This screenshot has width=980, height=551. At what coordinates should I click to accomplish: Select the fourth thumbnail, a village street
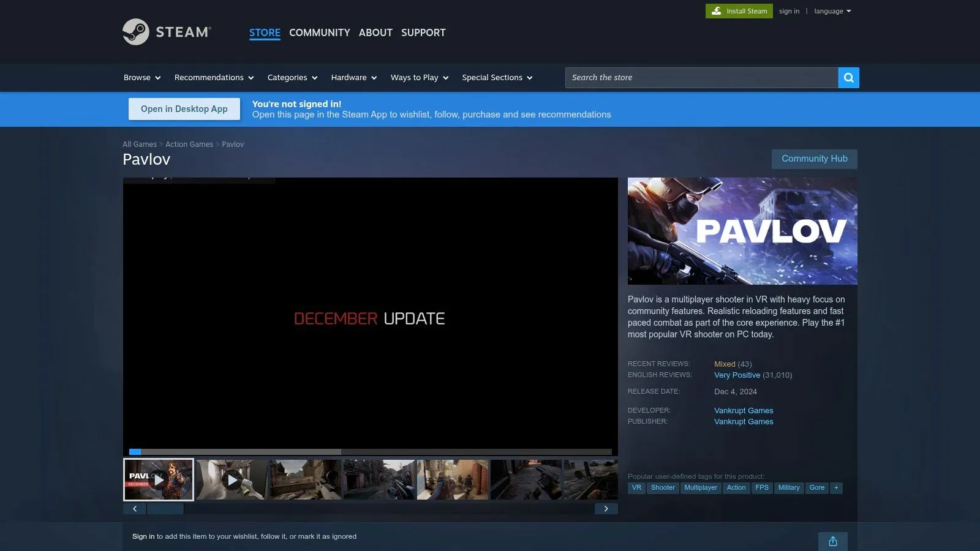379,480
